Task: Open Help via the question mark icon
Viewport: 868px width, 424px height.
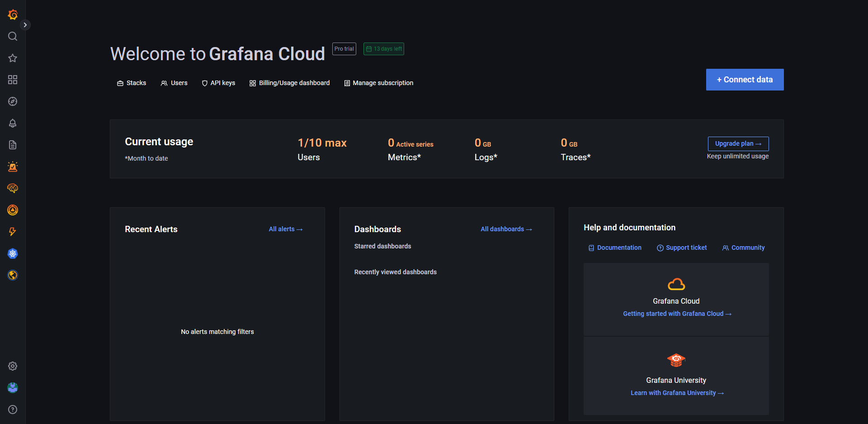Action: [x=13, y=410]
